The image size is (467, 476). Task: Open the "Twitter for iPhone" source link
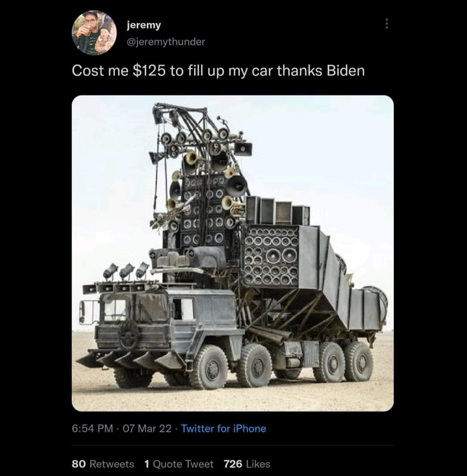click(x=223, y=428)
